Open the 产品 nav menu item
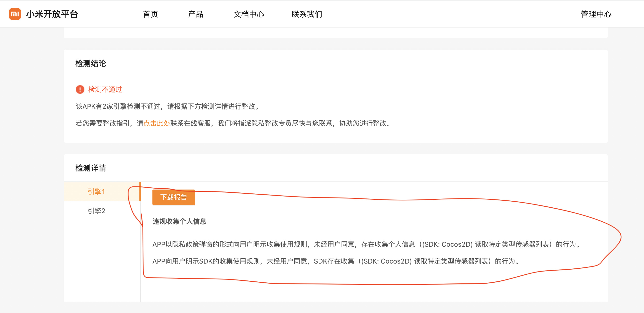 click(x=196, y=14)
